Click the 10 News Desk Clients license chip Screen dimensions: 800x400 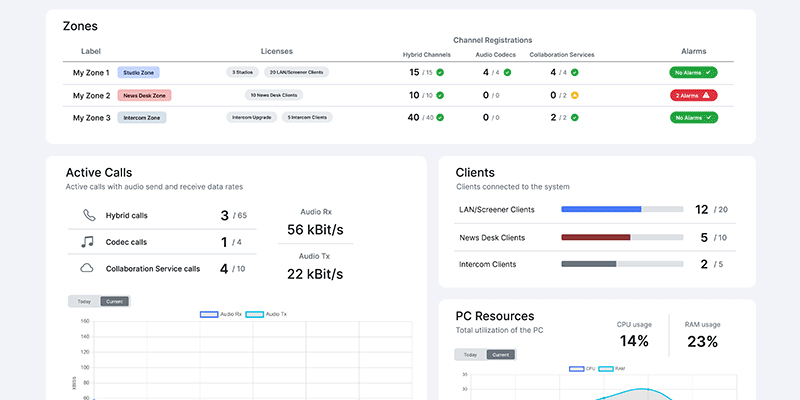273,95
